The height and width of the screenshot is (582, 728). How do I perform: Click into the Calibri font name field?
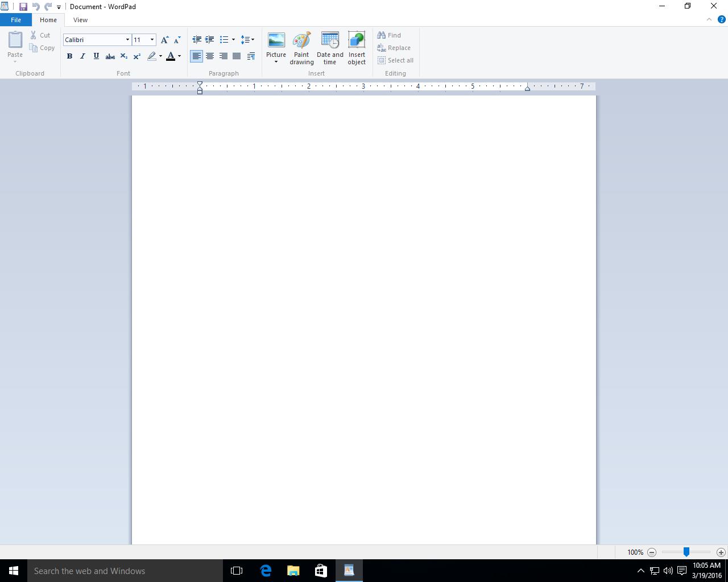(94, 40)
